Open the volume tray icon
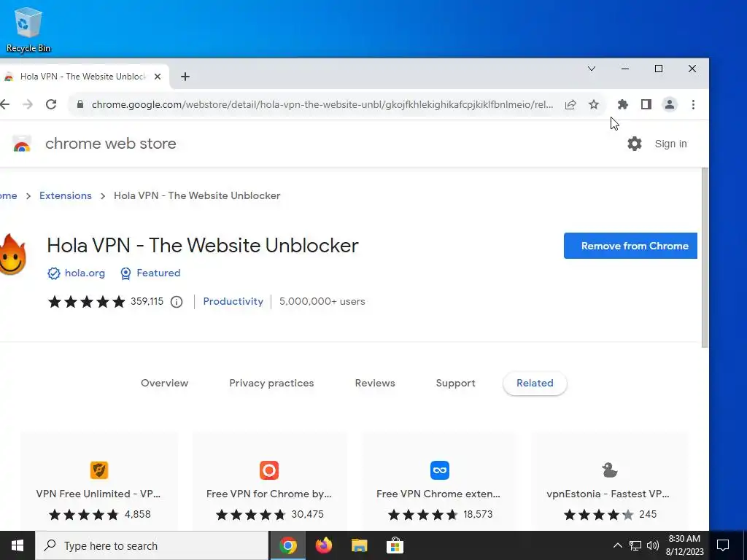 (x=653, y=545)
